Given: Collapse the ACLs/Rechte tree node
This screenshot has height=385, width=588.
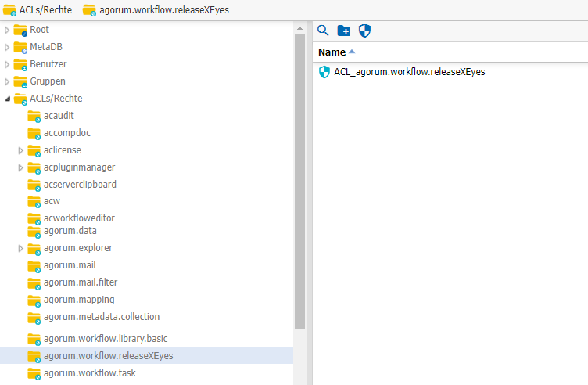Looking at the screenshot, I should [7, 99].
